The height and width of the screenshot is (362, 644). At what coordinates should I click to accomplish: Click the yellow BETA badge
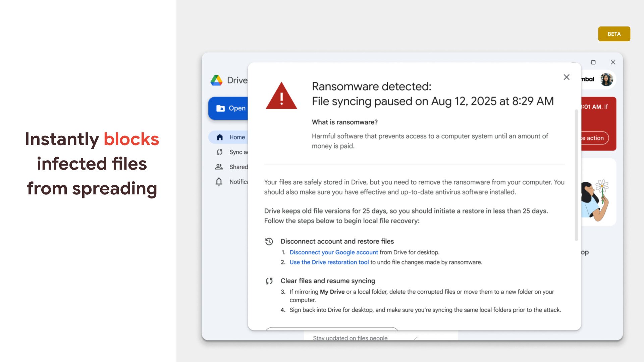point(614,34)
